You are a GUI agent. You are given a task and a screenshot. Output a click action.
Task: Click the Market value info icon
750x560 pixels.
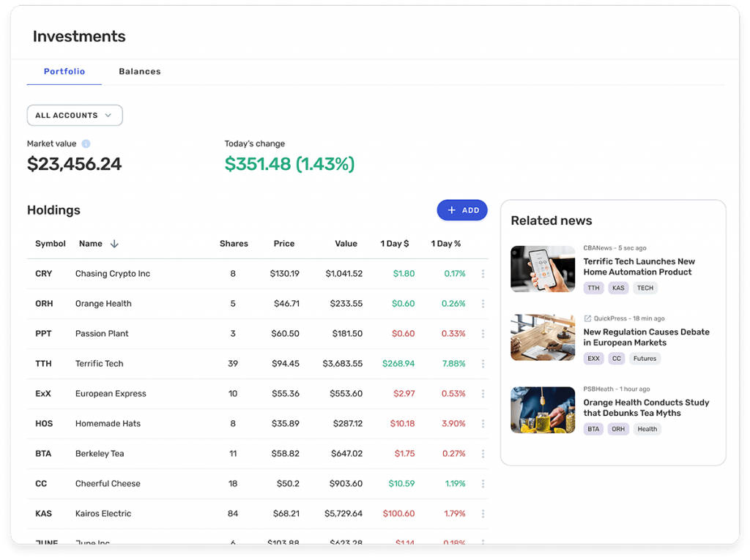86,144
